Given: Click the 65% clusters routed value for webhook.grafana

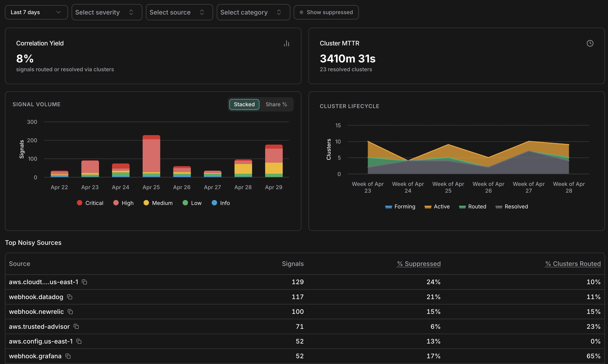Looking at the screenshot, I should [593, 356].
